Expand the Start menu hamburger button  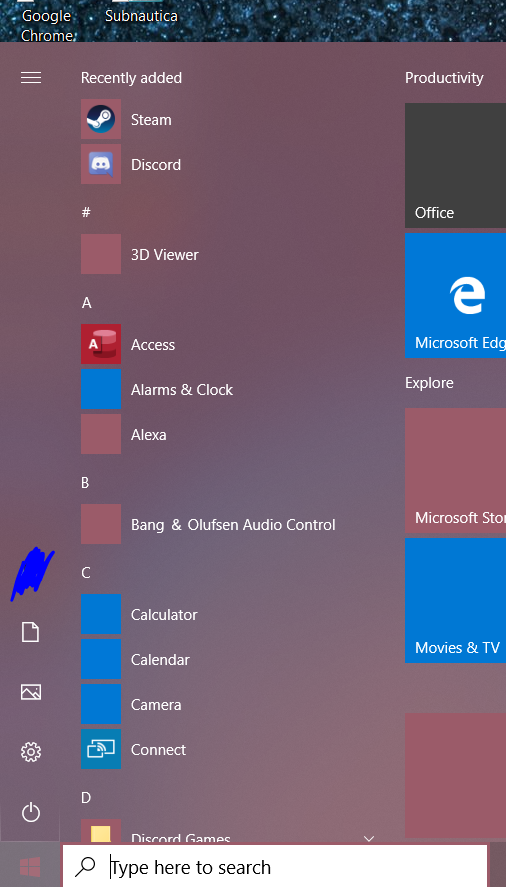point(31,77)
